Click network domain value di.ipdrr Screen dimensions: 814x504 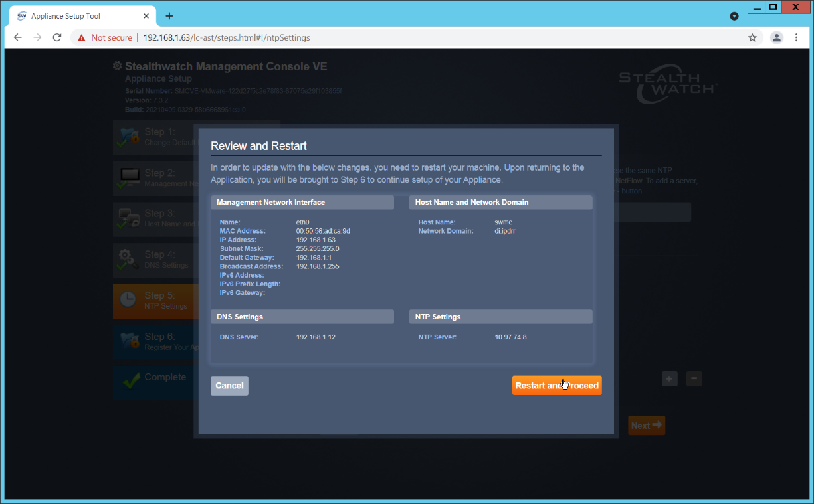point(506,231)
